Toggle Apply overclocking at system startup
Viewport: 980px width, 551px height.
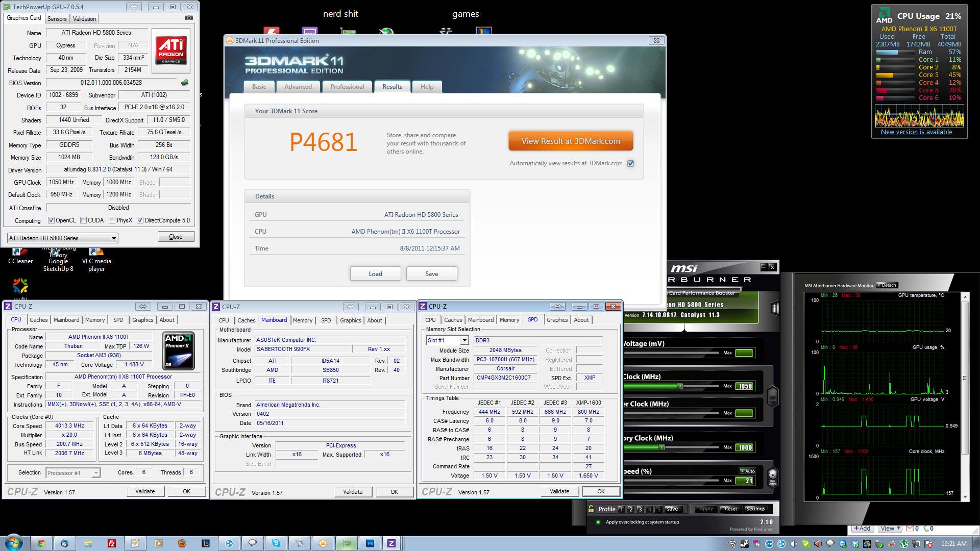598,522
